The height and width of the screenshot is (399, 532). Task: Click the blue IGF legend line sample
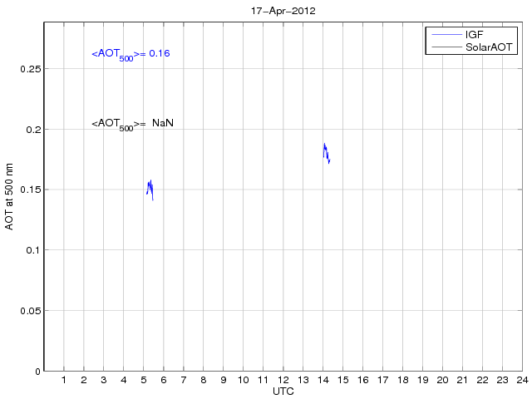447,35
